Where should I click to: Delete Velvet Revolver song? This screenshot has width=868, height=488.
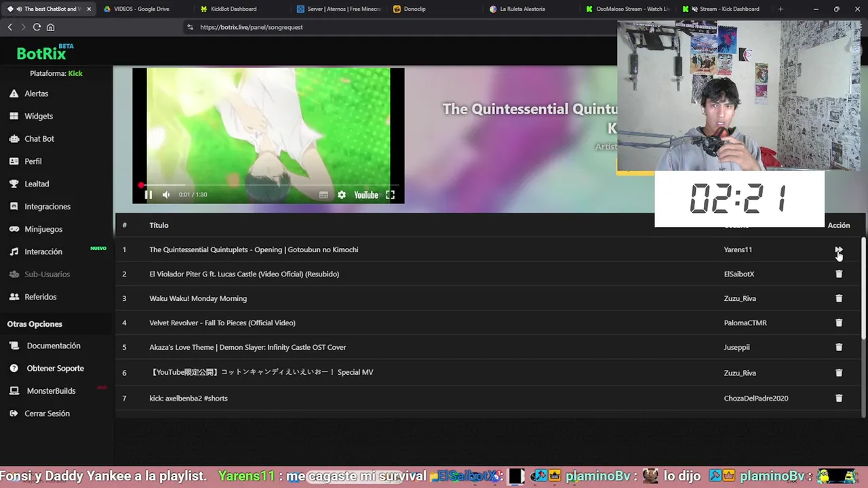[x=839, y=323]
